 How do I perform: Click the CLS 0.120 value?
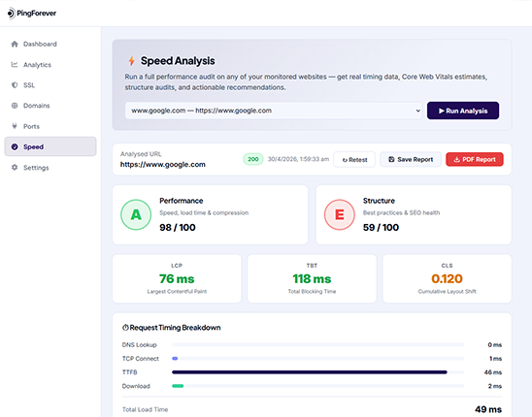click(x=447, y=278)
